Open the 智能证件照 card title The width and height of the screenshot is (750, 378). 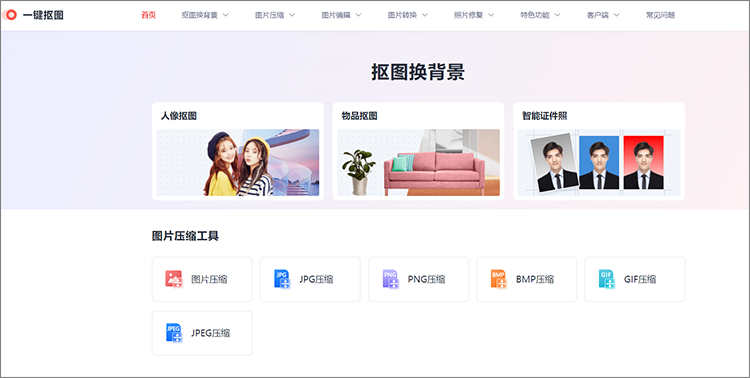coord(544,116)
